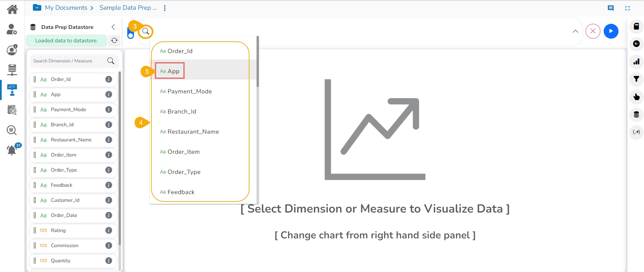Open the filter funnel icon in right panel
This screenshot has height=272, width=644.
(x=636, y=79)
